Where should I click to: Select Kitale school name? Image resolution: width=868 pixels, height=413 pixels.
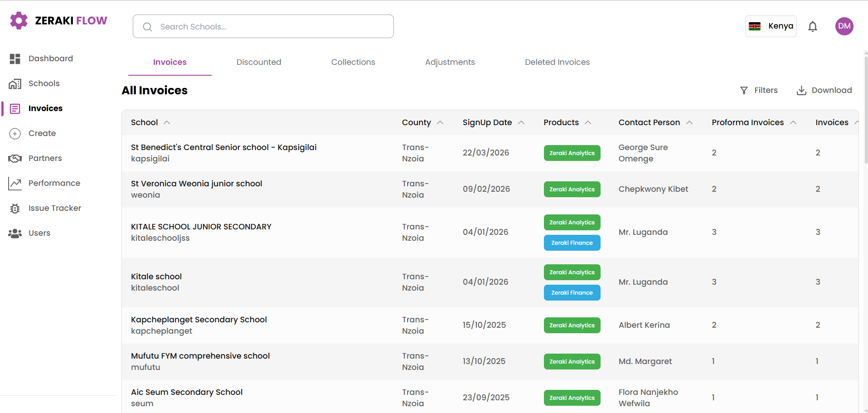pyautogui.click(x=156, y=277)
